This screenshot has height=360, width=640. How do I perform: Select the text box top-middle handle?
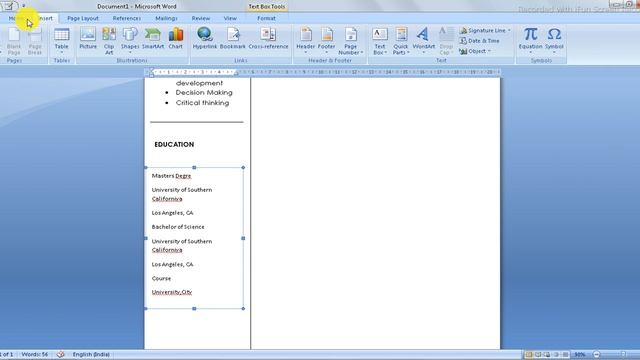[x=194, y=167]
